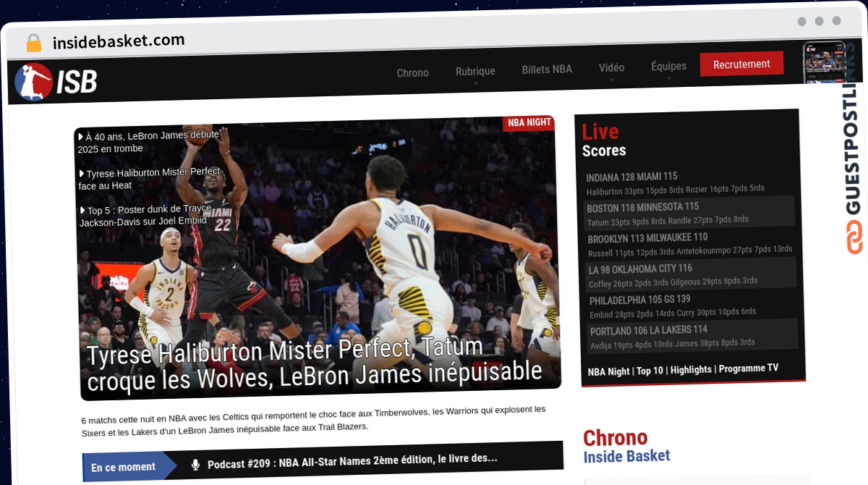Open the LeBron James débute 2025 headline
Viewport: 868px width, 485px height.
pos(148,141)
